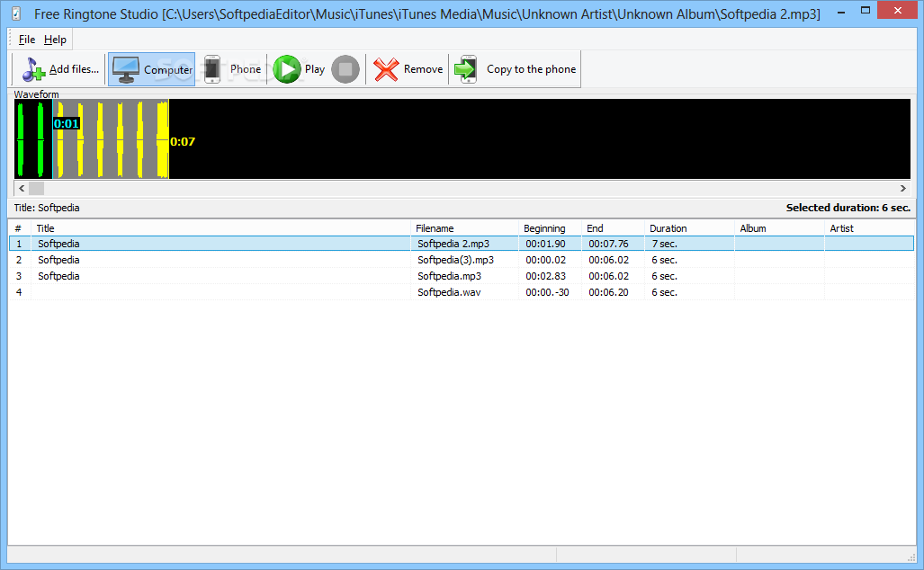This screenshot has height=570, width=924.
Task: Sort list by the End column header
Action: coord(613,228)
